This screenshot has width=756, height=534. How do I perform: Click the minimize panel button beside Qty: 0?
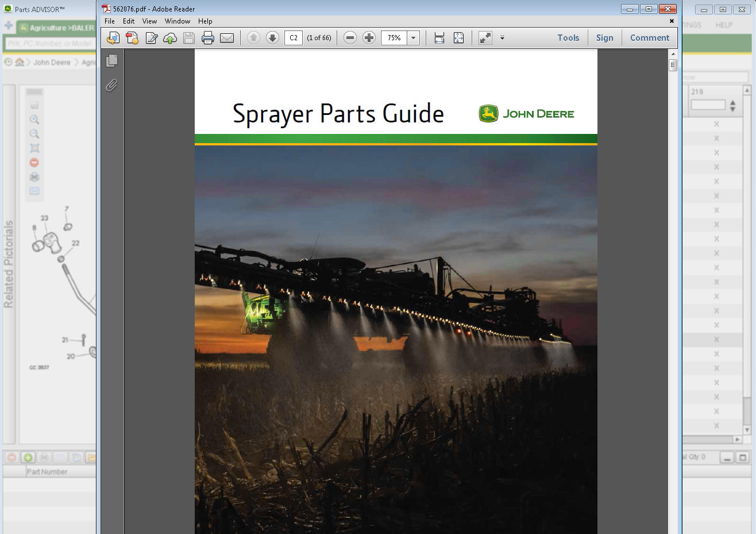[x=727, y=458]
